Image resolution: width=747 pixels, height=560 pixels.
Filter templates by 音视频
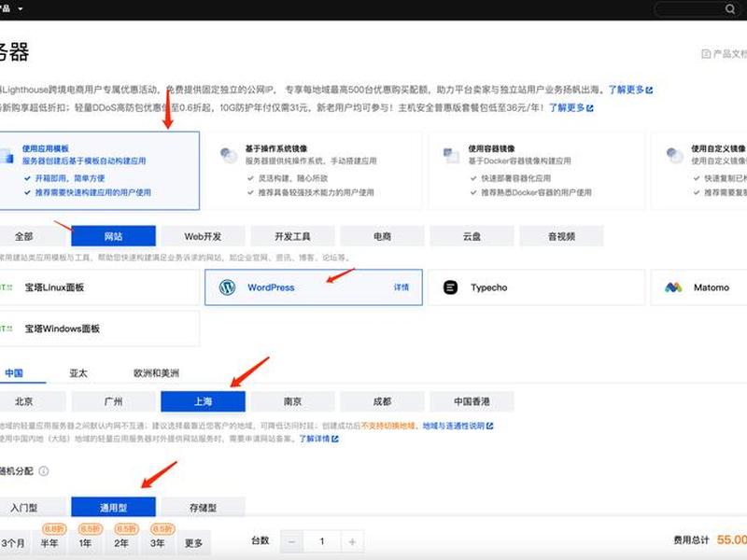point(561,236)
